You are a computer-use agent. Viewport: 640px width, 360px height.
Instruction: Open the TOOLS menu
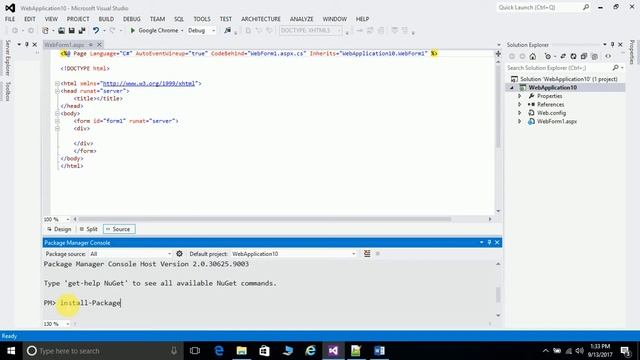click(202, 19)
